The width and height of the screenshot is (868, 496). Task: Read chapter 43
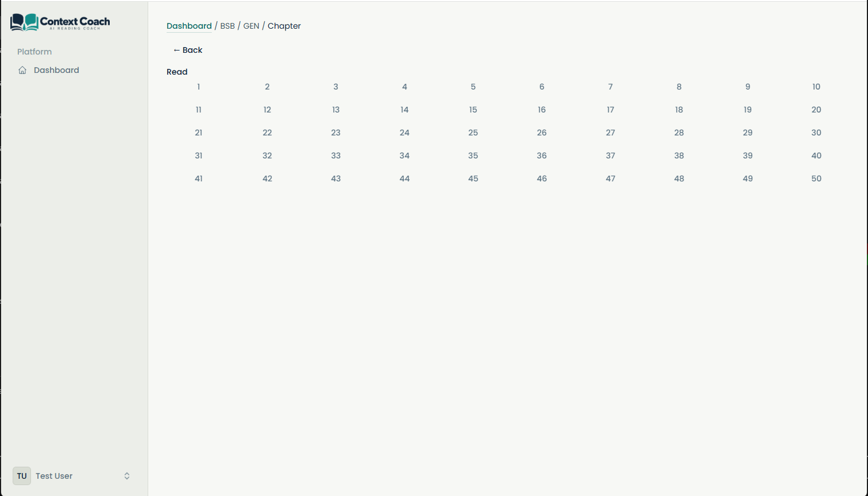[336, 179]
